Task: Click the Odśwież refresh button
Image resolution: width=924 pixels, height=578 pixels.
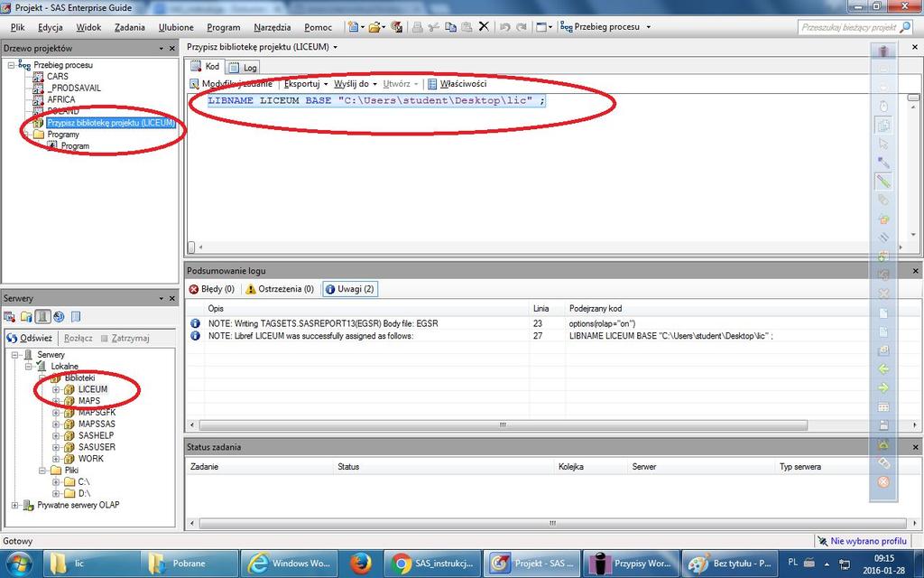Action: [x=30, y=338]
